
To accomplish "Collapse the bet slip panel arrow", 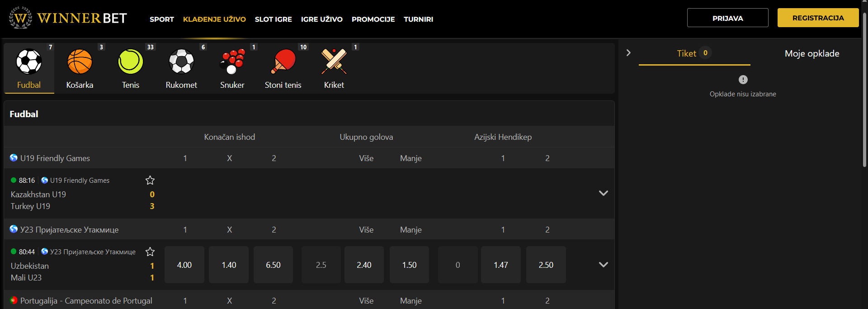I will (x=628, y=53).
